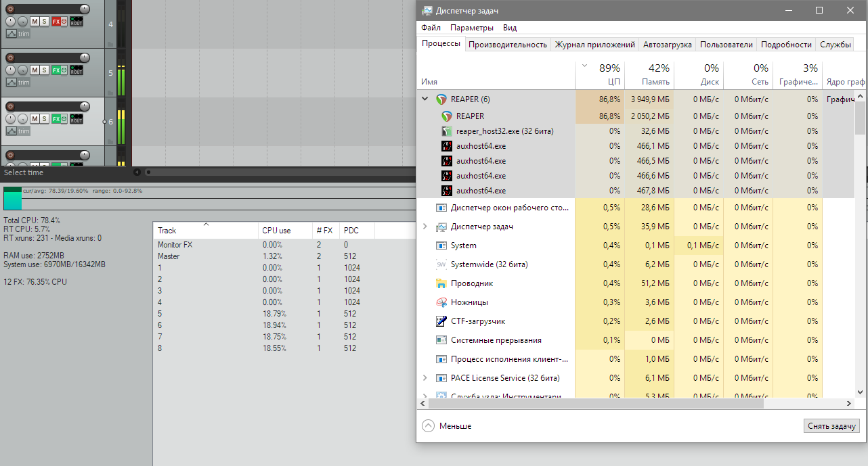Switch to the Подробности tab
This screenshot has height=466, width=868.
[786, 45]
